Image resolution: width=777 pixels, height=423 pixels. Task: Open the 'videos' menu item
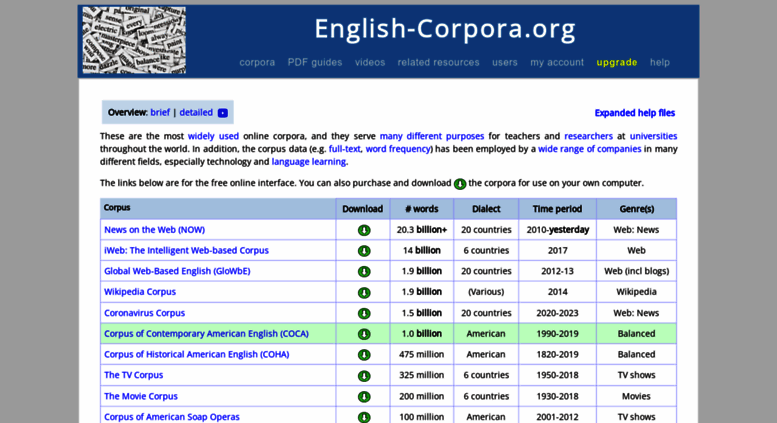point(370,62)
